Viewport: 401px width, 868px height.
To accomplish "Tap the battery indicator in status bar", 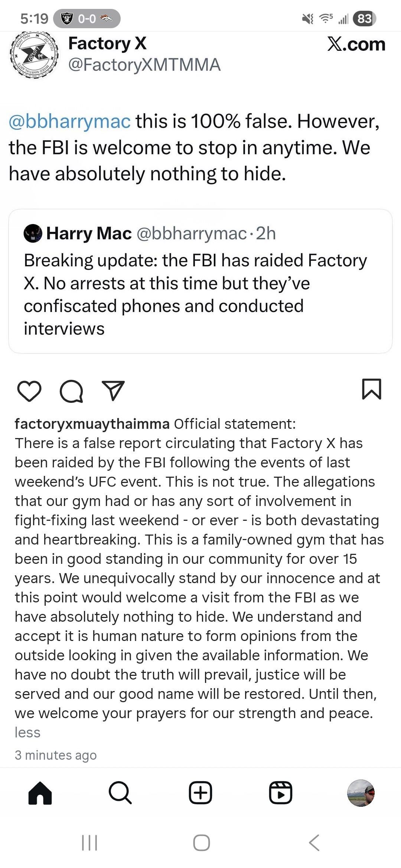I will pos(364,19).
